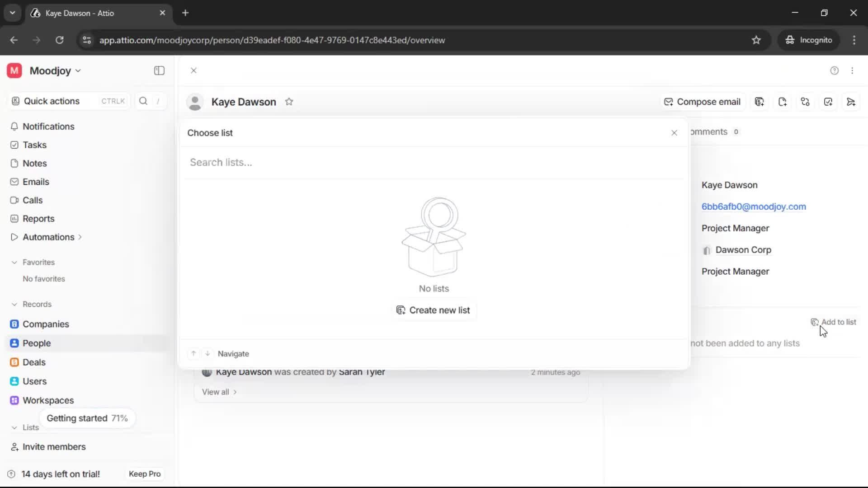Collapse the Favorites section
This screenshot has width=868, height=488.
(x=14, y=262)
